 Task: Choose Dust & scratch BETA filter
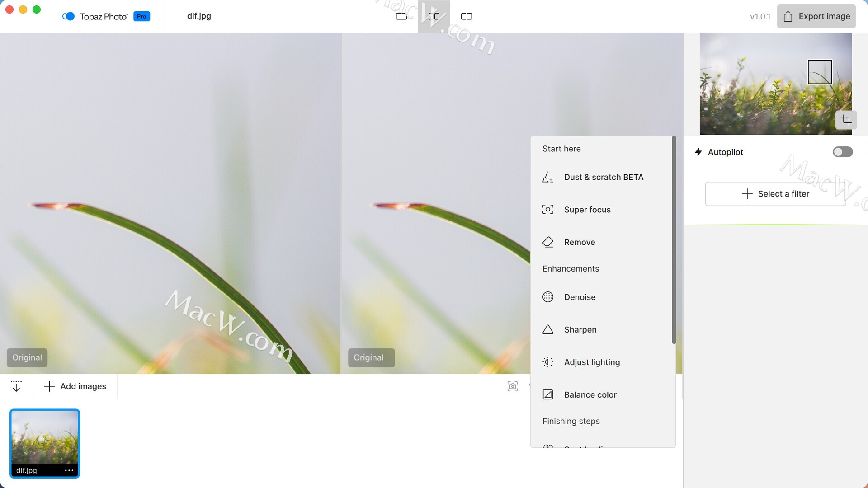click(603, 177)
